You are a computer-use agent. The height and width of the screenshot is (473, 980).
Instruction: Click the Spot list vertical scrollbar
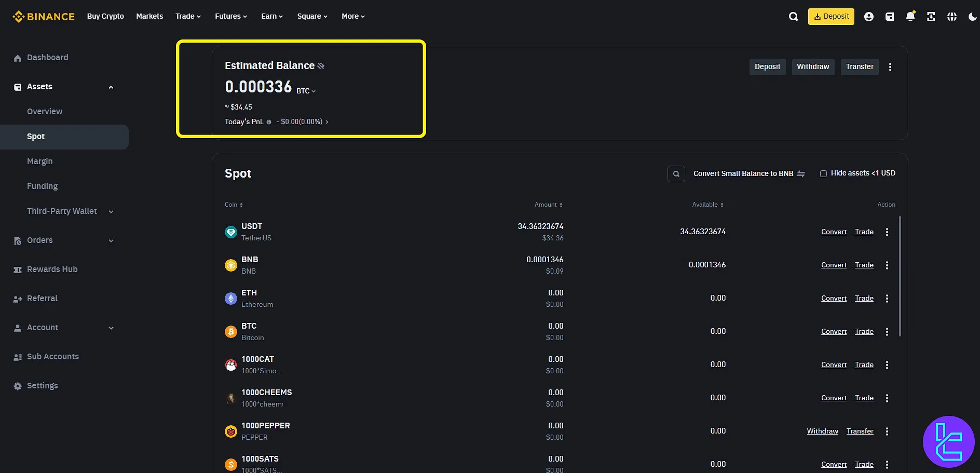pos(900,276)
